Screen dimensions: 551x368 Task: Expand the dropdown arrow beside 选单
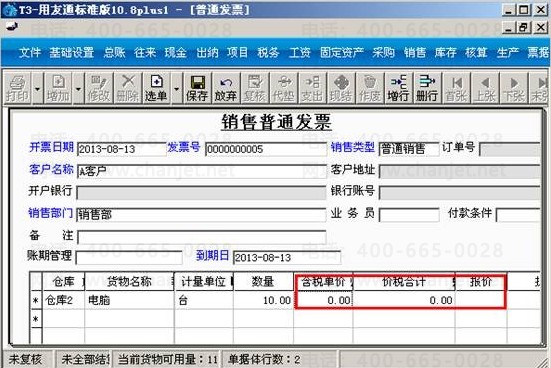176,88
